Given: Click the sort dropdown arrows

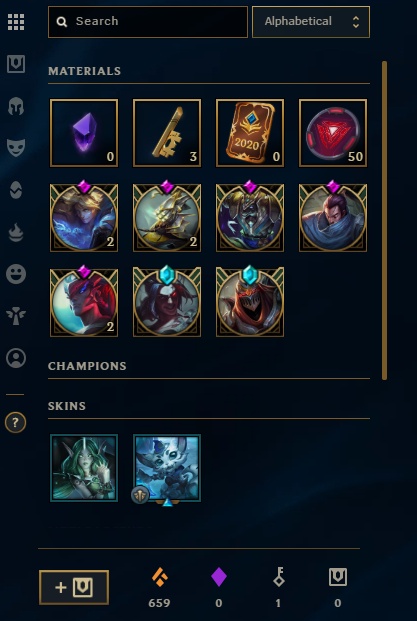Looking at the screenshot, I should (x=356, y=22).
